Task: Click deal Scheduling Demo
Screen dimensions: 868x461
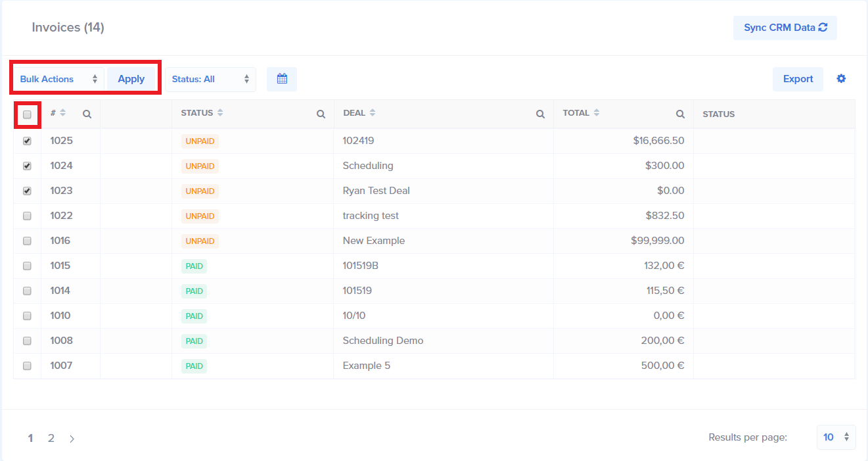Action: coord(383,341)
